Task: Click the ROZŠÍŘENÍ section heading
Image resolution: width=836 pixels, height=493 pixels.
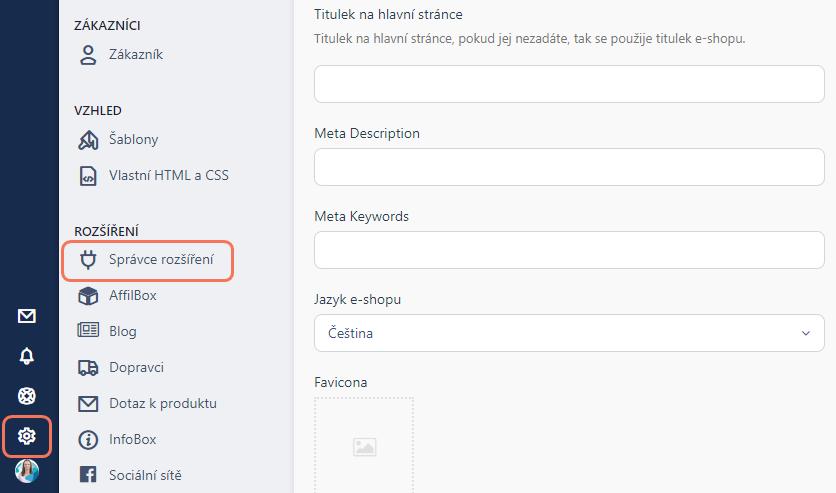Action: click(107, 231)
